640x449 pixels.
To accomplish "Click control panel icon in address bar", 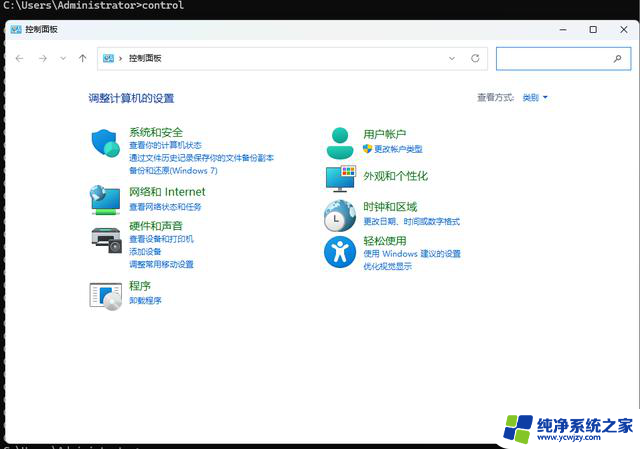I will pos(108,58).
